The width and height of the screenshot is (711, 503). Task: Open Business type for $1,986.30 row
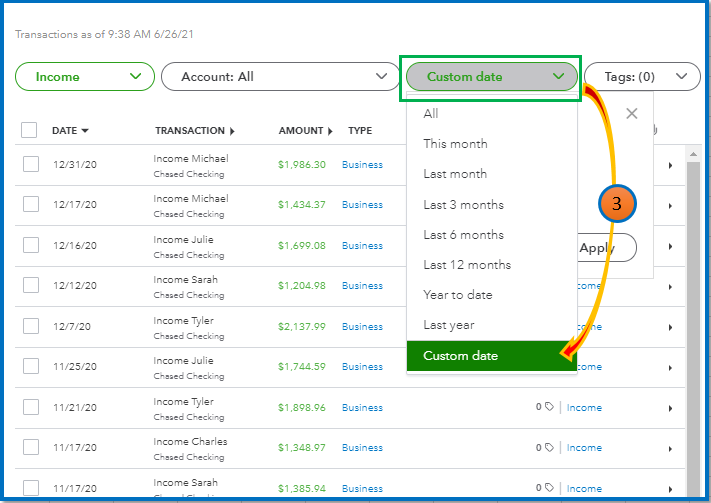pyautogui.click(x=362, y=165)
